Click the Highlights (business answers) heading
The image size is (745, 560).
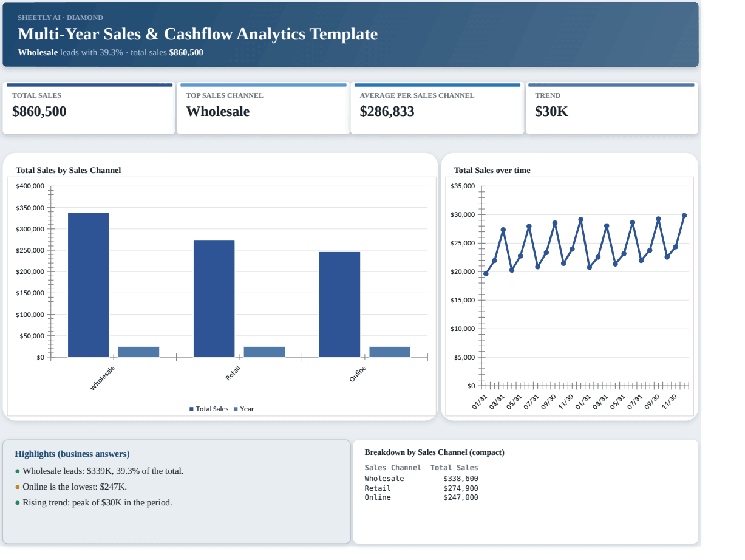point(72,454)
